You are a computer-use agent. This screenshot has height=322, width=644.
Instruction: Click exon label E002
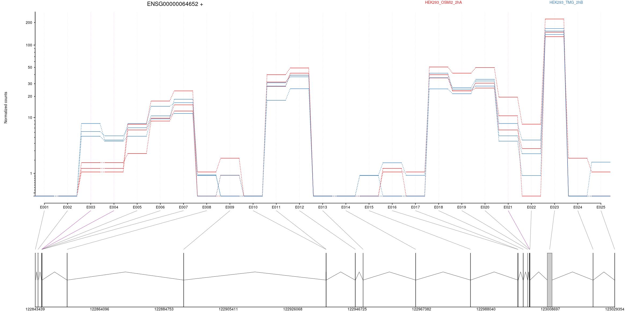coord(67,207)
